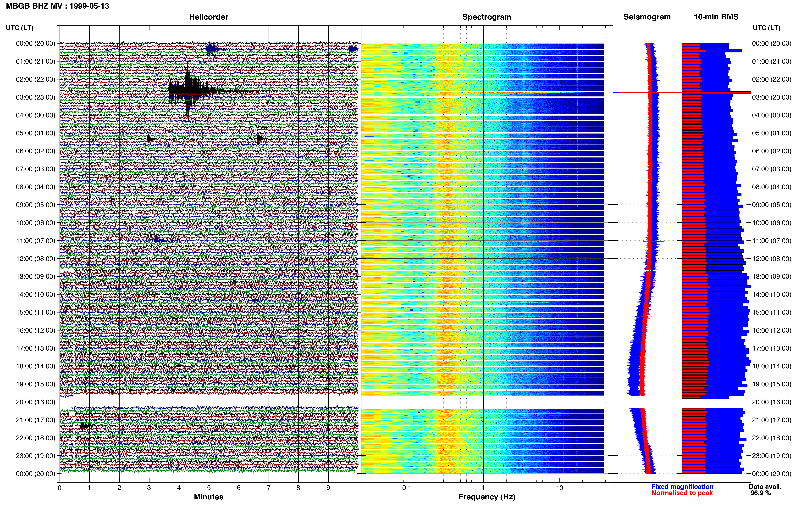Click the Data avail. label
812x508 pixels.
click(x=765, y=486)
